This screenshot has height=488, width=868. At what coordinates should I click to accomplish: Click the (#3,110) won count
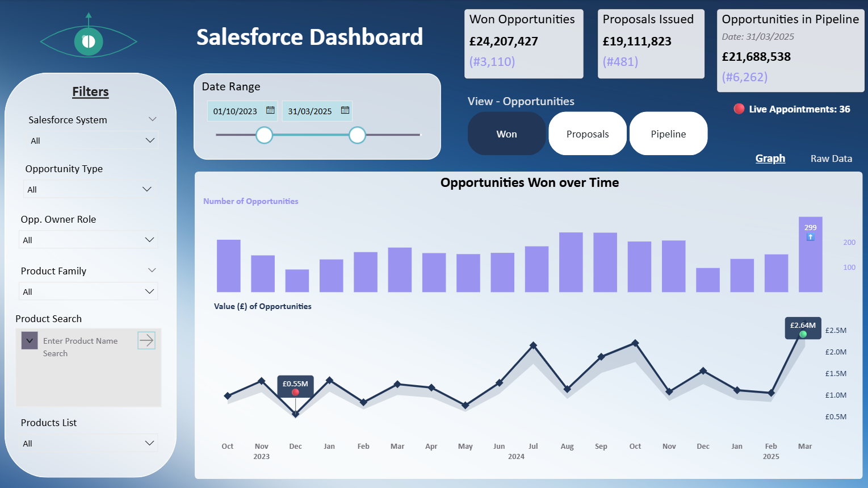click(492, 62)
